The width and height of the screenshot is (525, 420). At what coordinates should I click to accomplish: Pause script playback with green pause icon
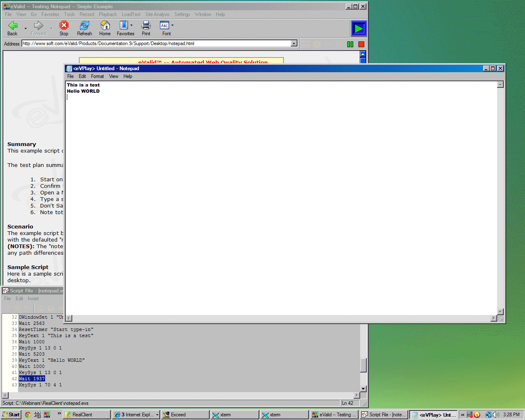[350, 44]
